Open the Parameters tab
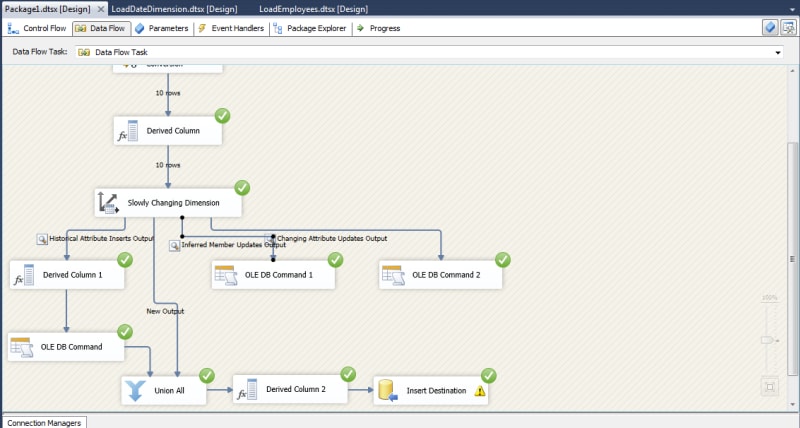The image size is (800, 428). [162, 29]
